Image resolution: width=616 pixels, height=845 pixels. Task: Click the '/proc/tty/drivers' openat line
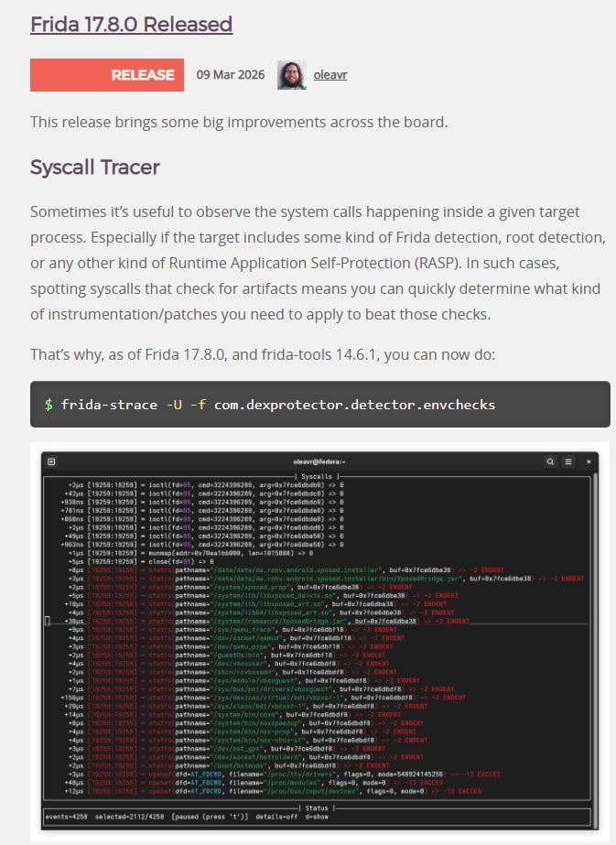pos(285,774)
